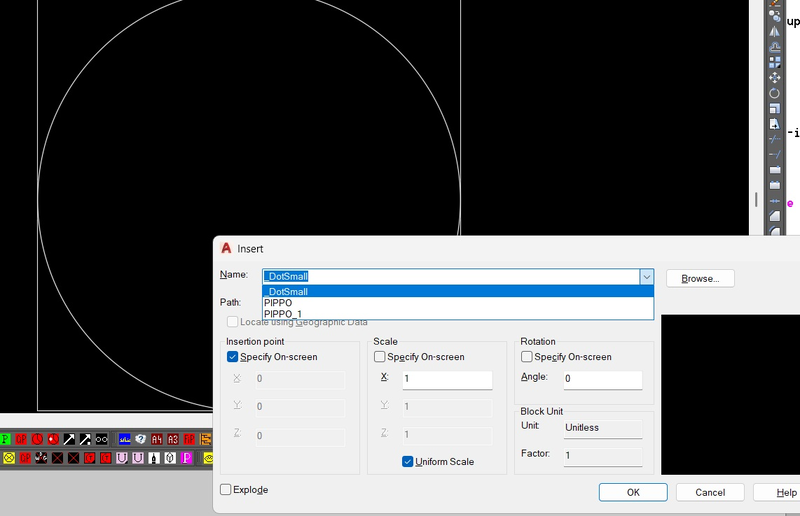Select the Scale tool icon
The height and width of the screenshot is (516, 800).
(x=775, y=108)
